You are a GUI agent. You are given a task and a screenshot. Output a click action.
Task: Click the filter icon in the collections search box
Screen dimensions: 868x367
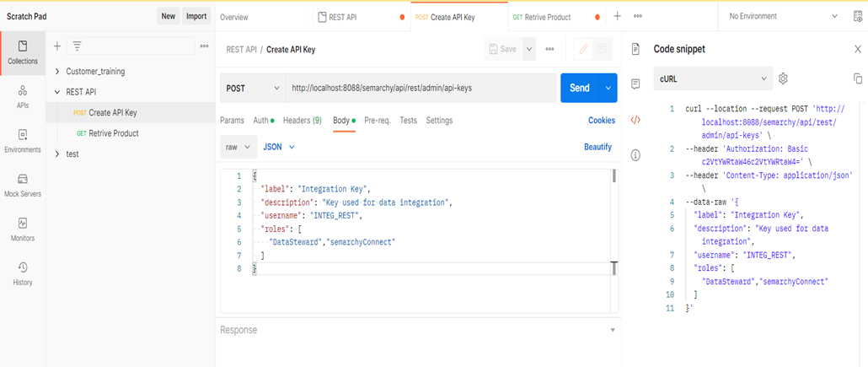(77, 46)
